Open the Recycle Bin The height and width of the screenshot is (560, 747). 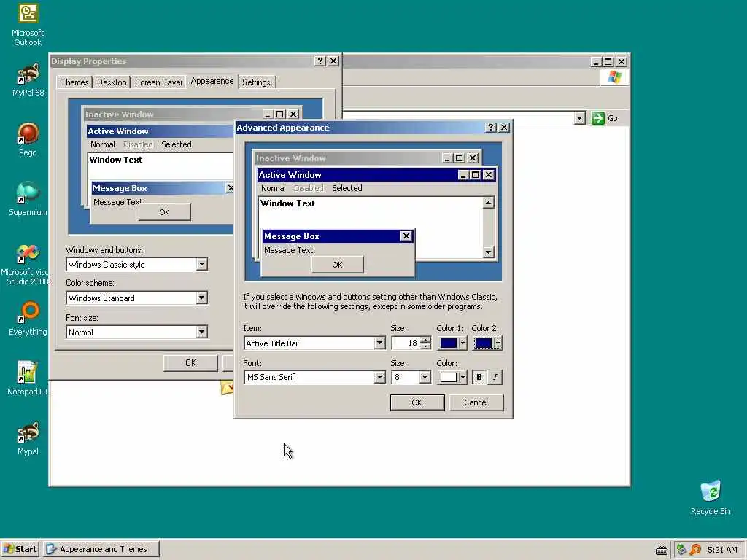tap(711, 497)
